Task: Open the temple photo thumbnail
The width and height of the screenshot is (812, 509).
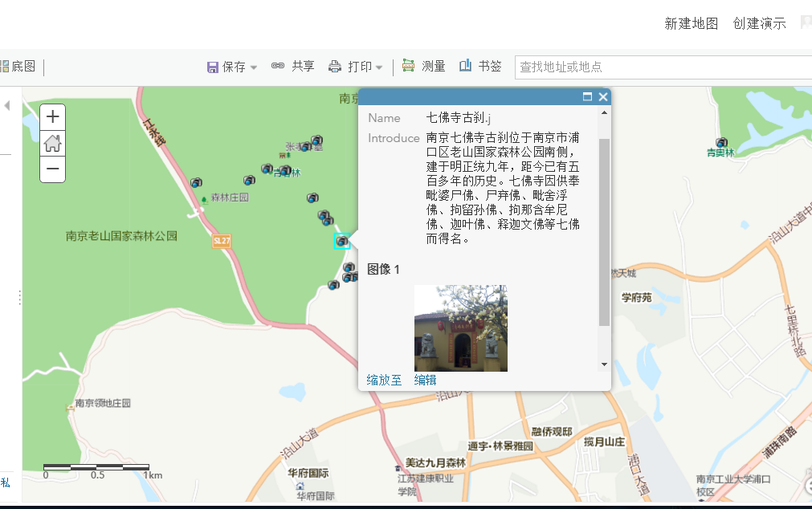Action: tap(461, 328)
